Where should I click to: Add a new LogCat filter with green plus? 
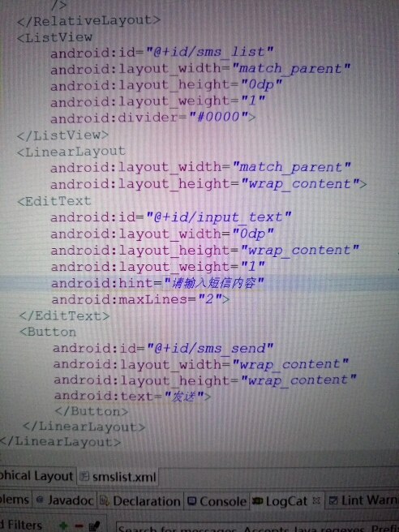[x=63, y=526]
